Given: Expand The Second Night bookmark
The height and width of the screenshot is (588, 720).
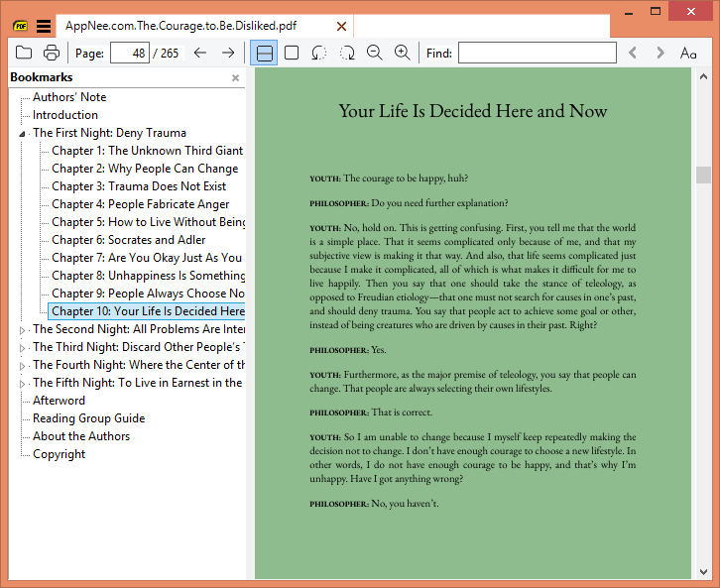Looking at the screenshot, I should point(22,330).
